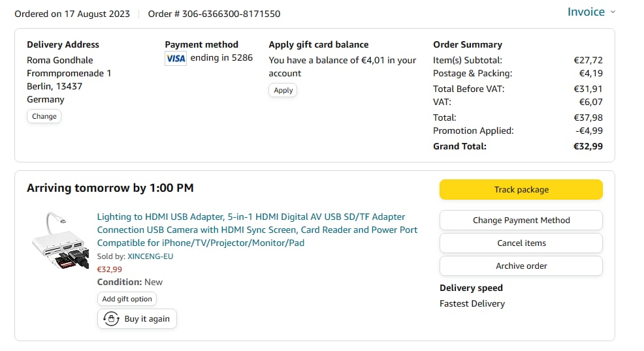Click the card ending in 5286 text
The height and width of the screenshot is (351, 644).
pos(221,58)
